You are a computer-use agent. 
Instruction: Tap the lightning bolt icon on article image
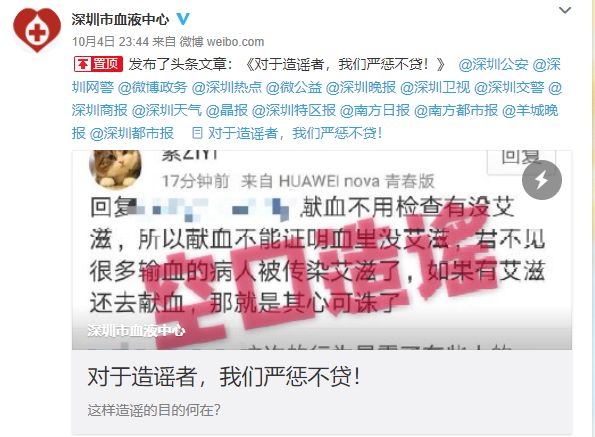542,180
